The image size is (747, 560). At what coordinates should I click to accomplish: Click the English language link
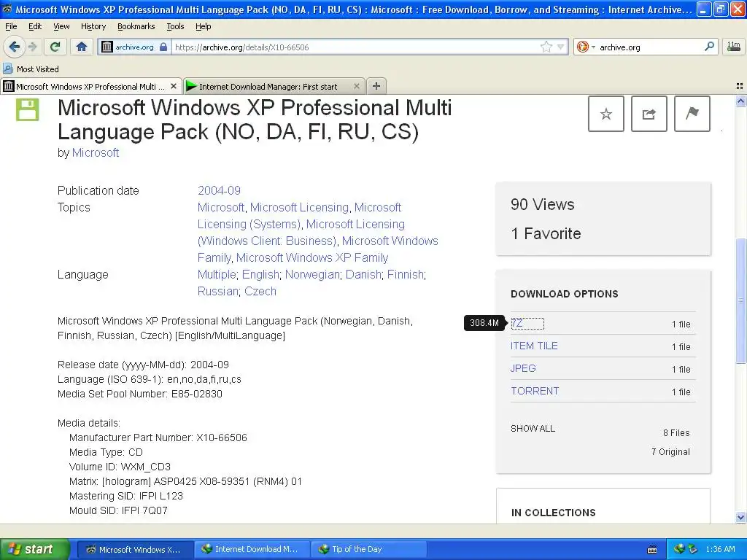click(260, 275)
